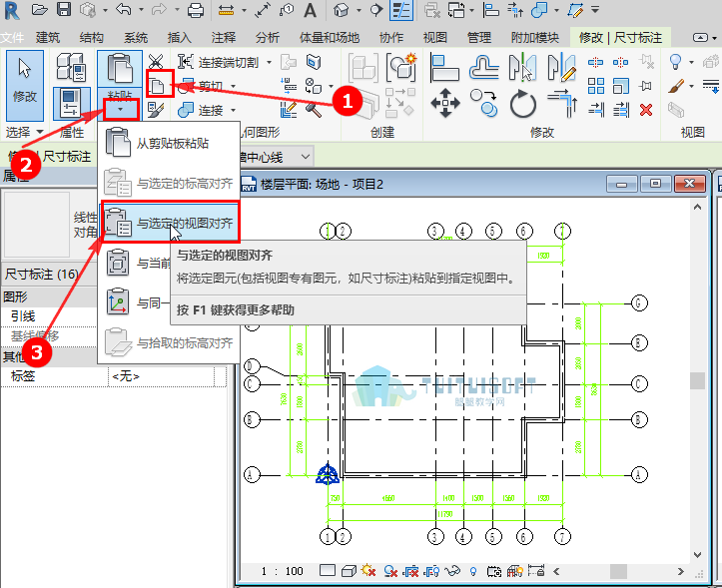Expand the 选择 panel dropdown

coord(24,133)
